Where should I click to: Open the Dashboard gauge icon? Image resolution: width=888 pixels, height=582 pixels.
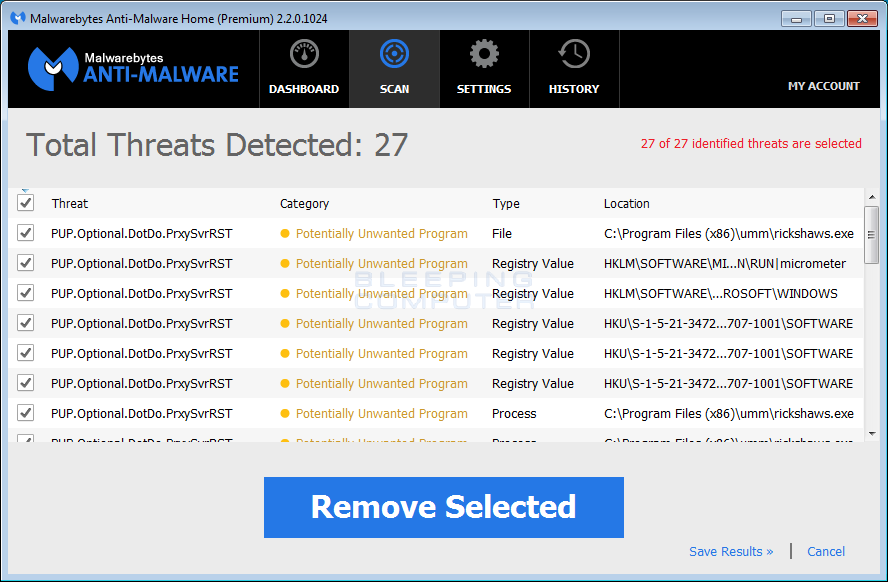click(x=304, y=54)
